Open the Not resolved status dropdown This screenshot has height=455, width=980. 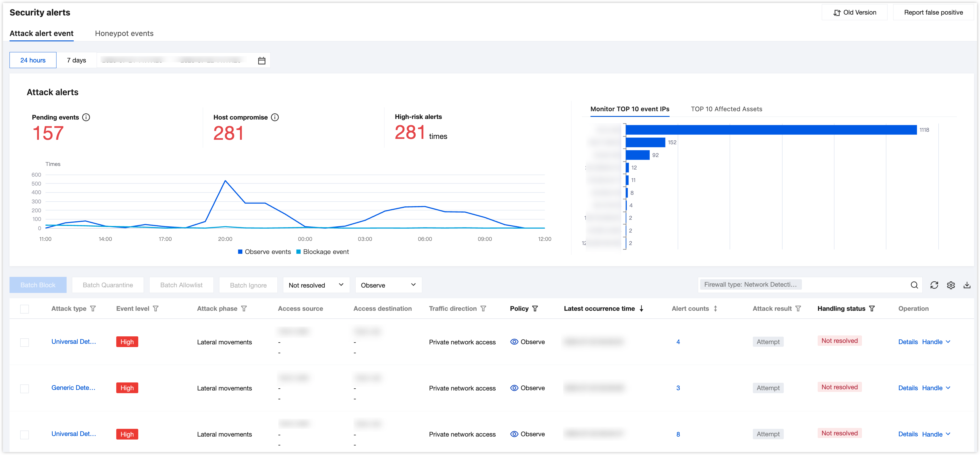tap(316, 285)
